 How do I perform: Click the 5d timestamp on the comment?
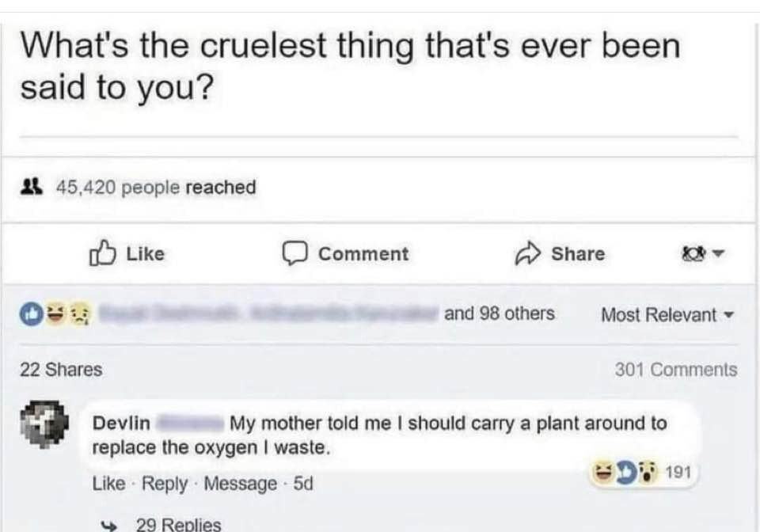pos(303,483)
